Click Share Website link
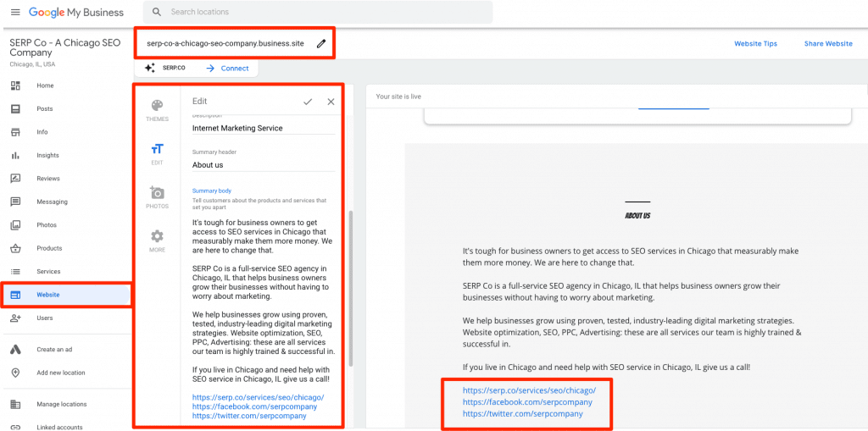The image size is (868, 431). tap(828, 44)
